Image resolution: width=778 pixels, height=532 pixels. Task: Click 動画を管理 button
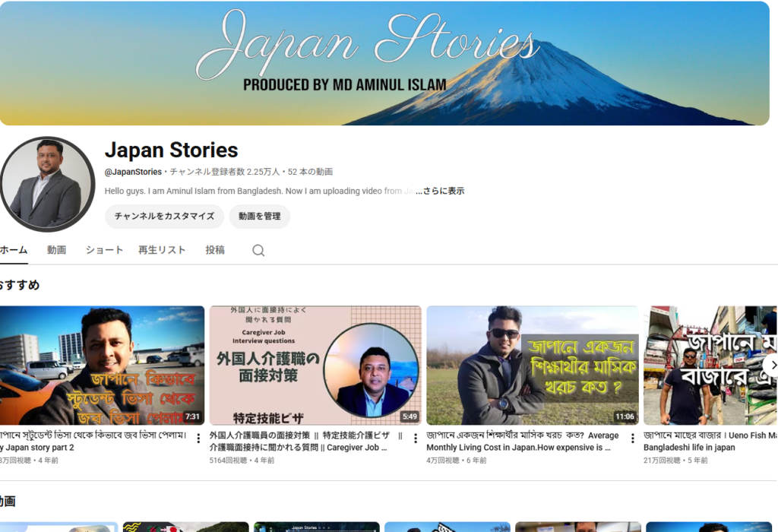[x=260, y=217]
